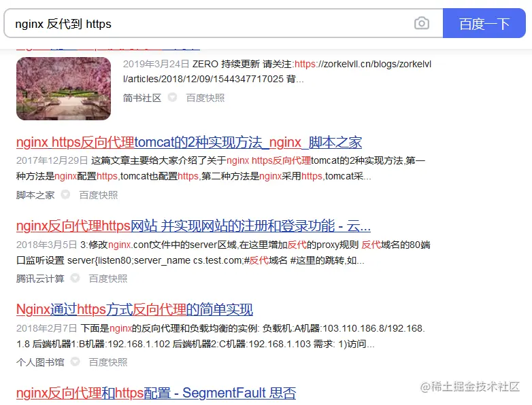This screenshot has height=405, width=532.
Task: Open the Nginx通过https方式反向代理的简单实现 result
Action: 135,309
